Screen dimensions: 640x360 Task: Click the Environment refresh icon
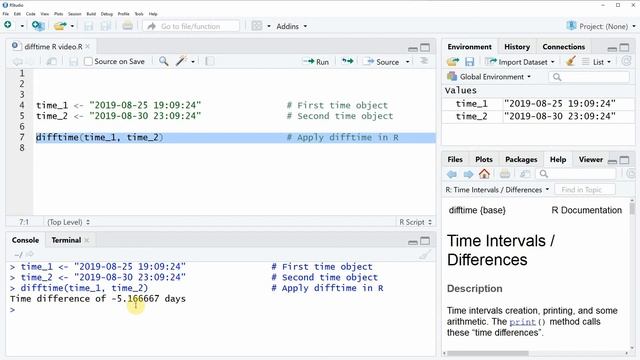[626, 61]
